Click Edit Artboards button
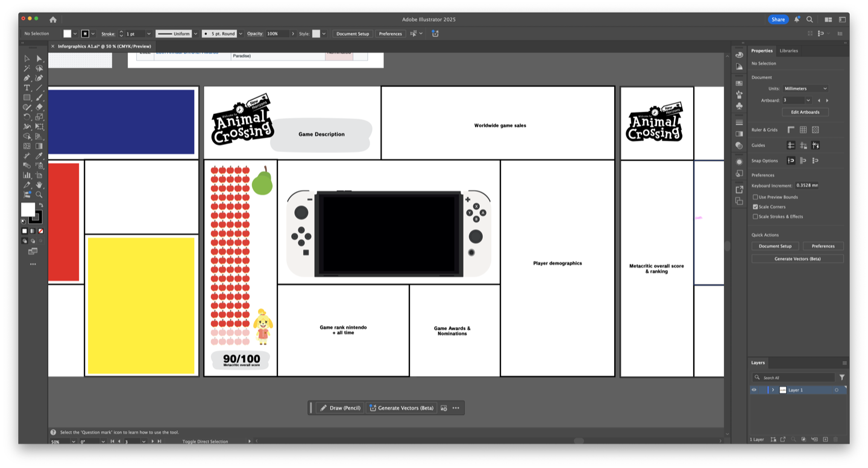This screenshot has height=468, width=868. coord(805,112)
